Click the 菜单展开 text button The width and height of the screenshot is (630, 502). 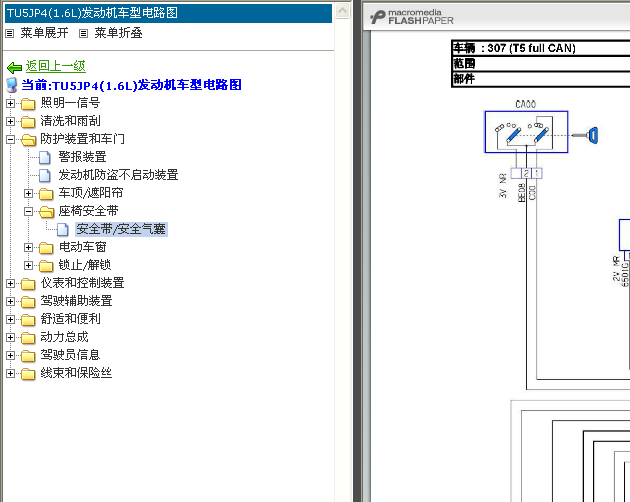pyautogui.click(x=45, y=33)
